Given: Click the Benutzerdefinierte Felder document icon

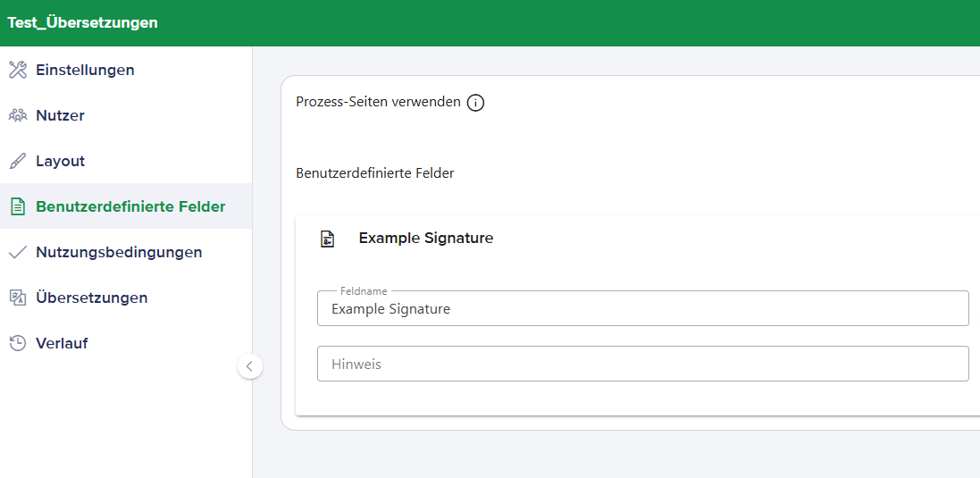Looking at the screenshot, I should coord(18,206).
